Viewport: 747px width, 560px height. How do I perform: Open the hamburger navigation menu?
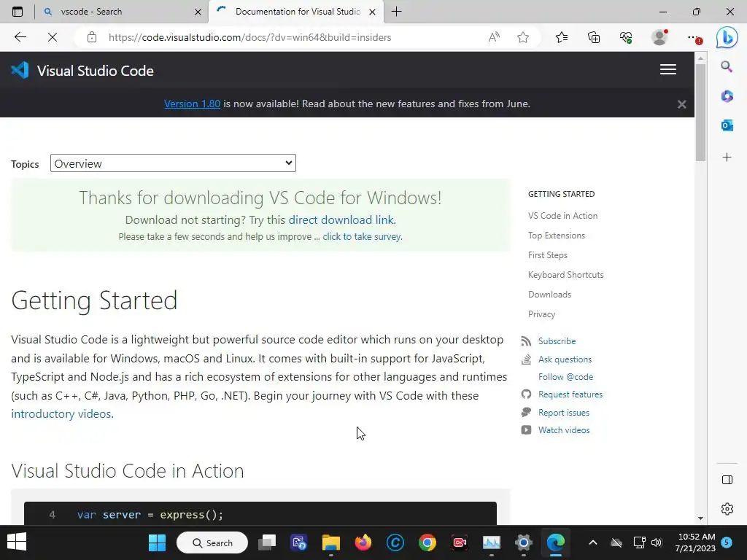(x=668, y=69)
